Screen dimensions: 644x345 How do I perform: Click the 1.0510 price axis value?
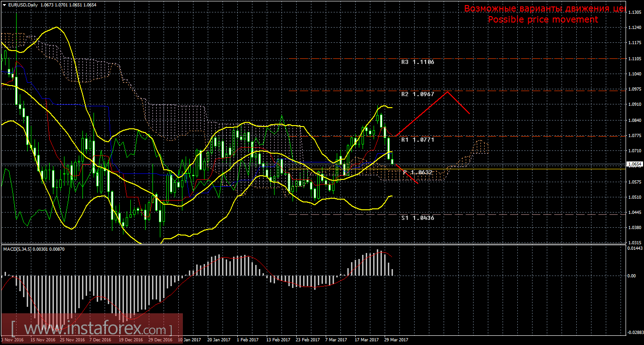pyautogui.click(x=635, y=197)
